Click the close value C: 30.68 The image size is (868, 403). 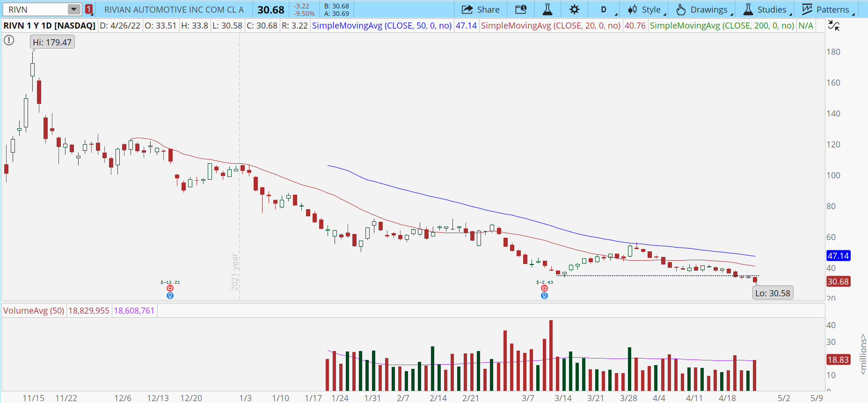262,26
